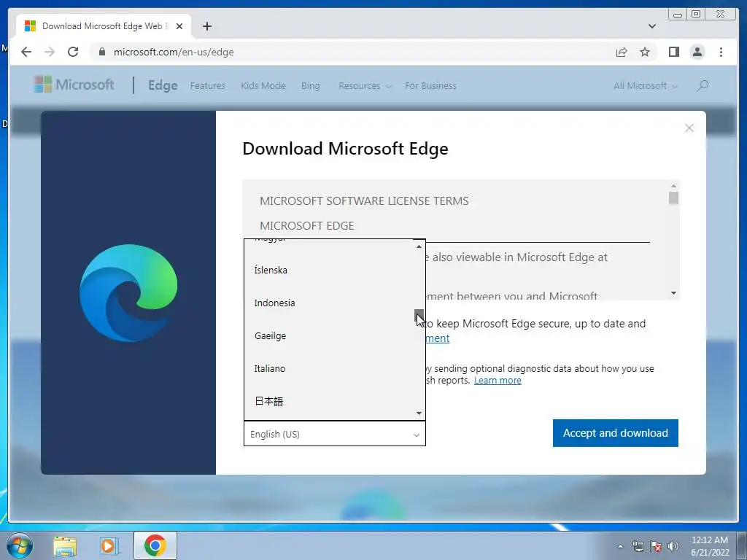The image size is (747, 560).
Task: Open For Business page
Action: click(x=430, y=86)
